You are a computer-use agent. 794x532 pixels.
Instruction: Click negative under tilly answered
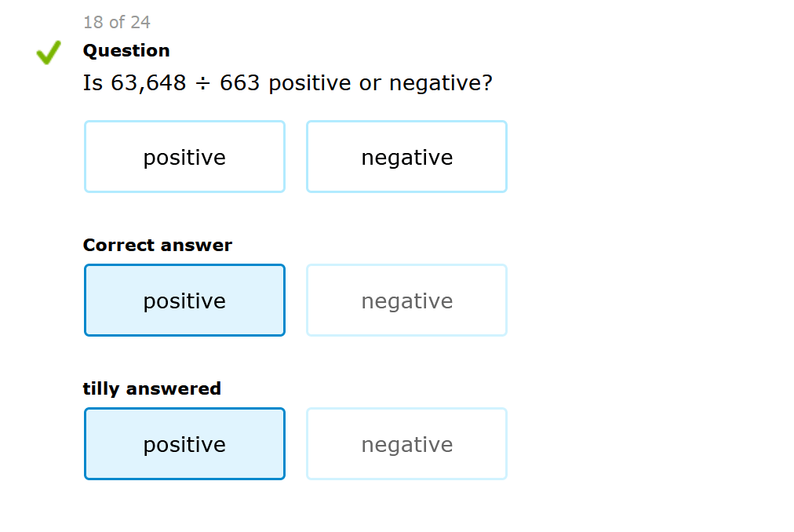[406, 444]
